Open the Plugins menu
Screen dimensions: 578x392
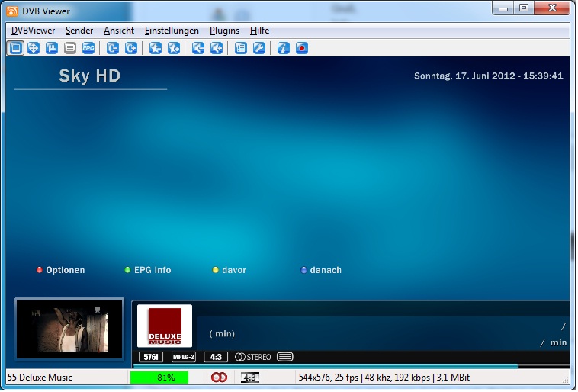pyautogui.click(x=224, y=31)
